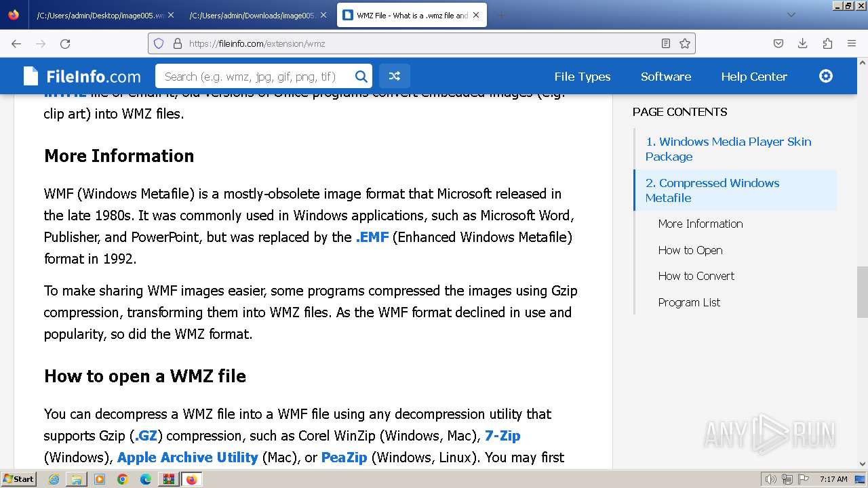Viewport: 868px width, 488px height.
Task: Open the FileInfo settings gear icon
Action: tap(826, 76)
